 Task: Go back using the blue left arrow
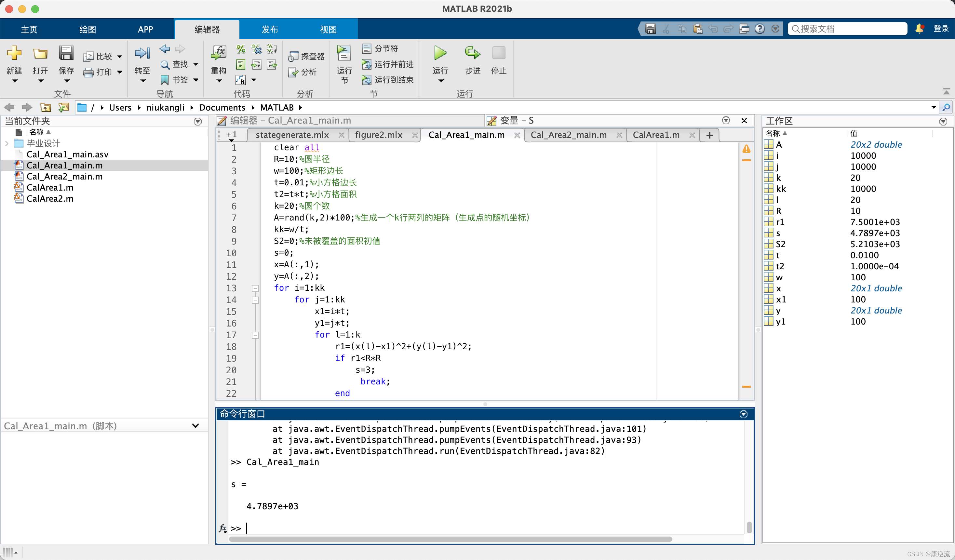pos(165,48)
